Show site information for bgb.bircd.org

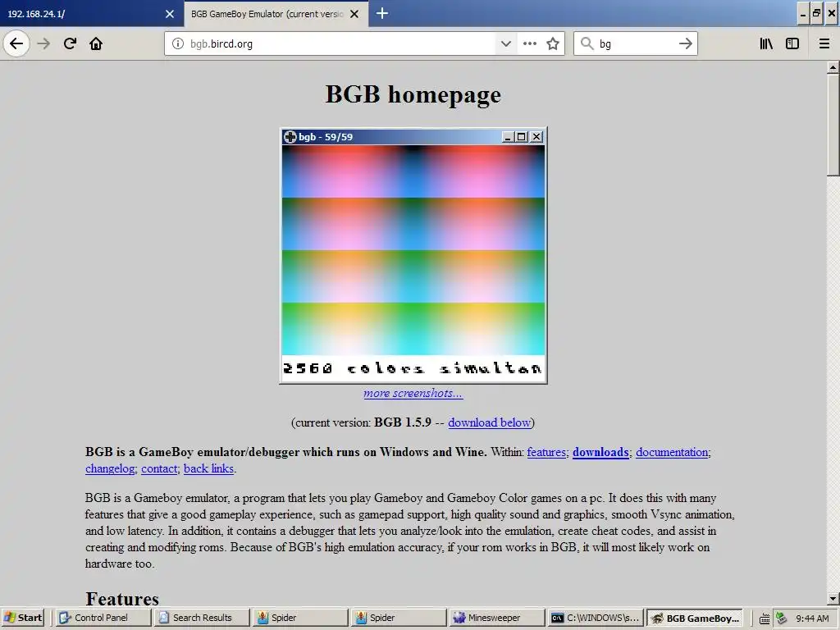point(178,43)
